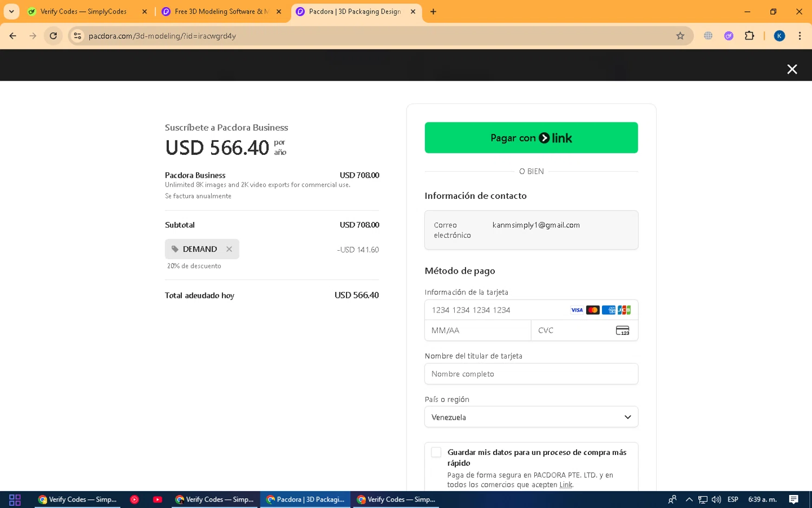Image resolution: width=812 pixels, height=508 pixels.
Task: Click the globe extension icon
Action: point(708,36)
